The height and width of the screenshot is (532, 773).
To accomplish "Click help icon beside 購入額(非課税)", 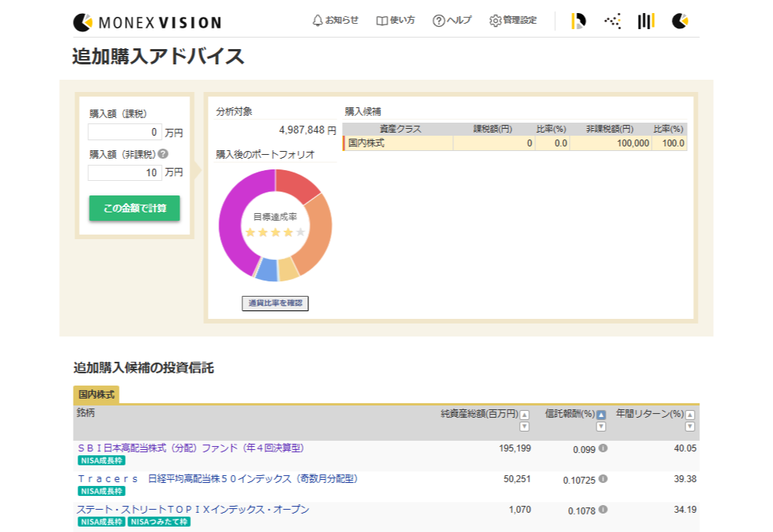I will [163, 154].
